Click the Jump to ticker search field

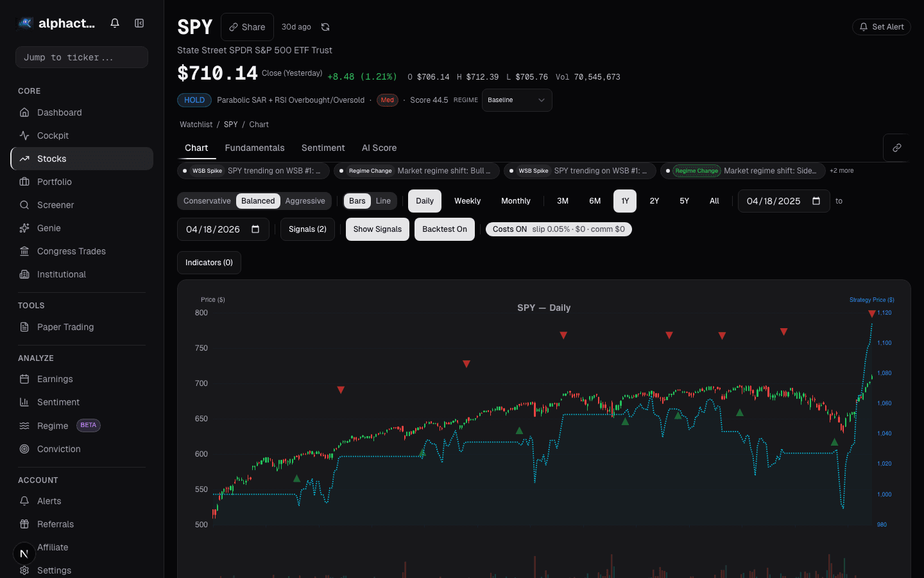click(x=81, y=57)
